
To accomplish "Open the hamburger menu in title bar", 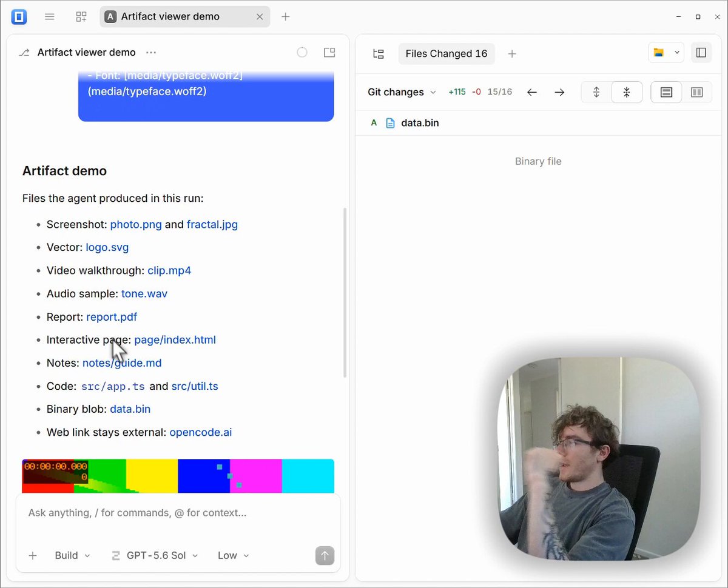I will (50, 17).
